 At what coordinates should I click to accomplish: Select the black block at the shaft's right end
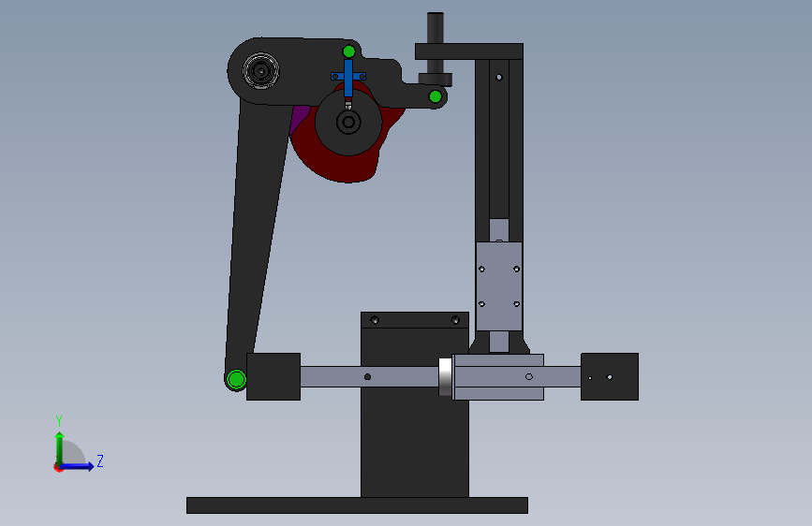(x=610, y=376)
